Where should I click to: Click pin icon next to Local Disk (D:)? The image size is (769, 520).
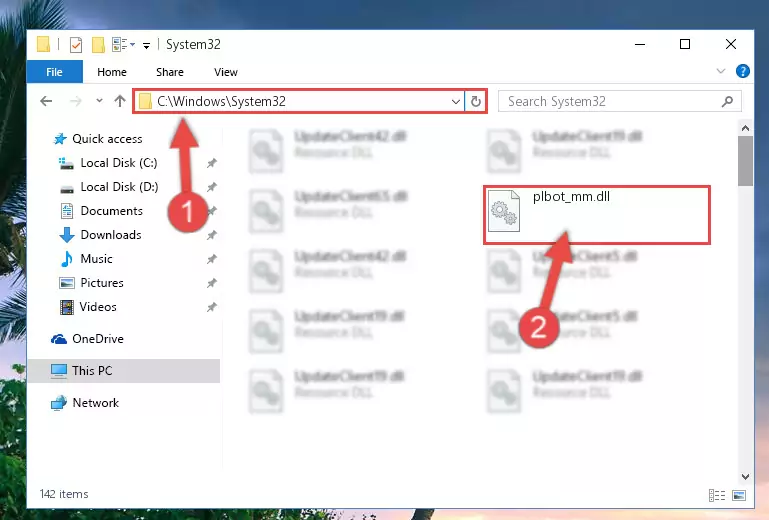(x=211, y=187)
